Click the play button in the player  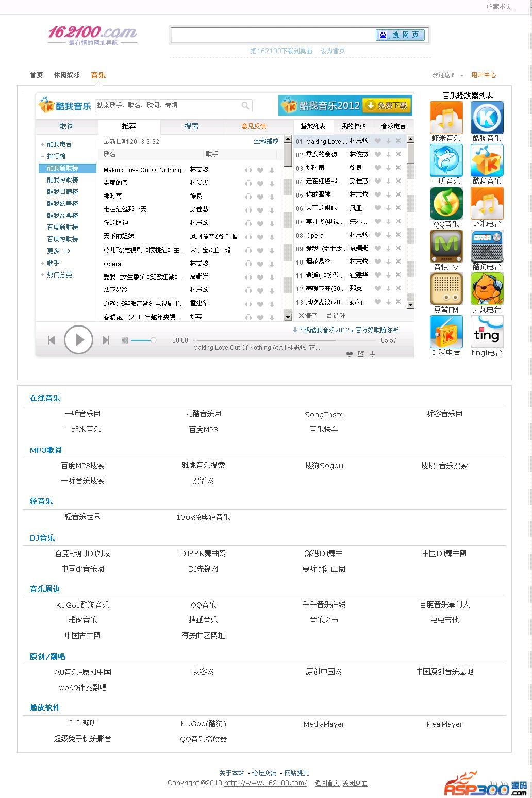pos(78,339)
